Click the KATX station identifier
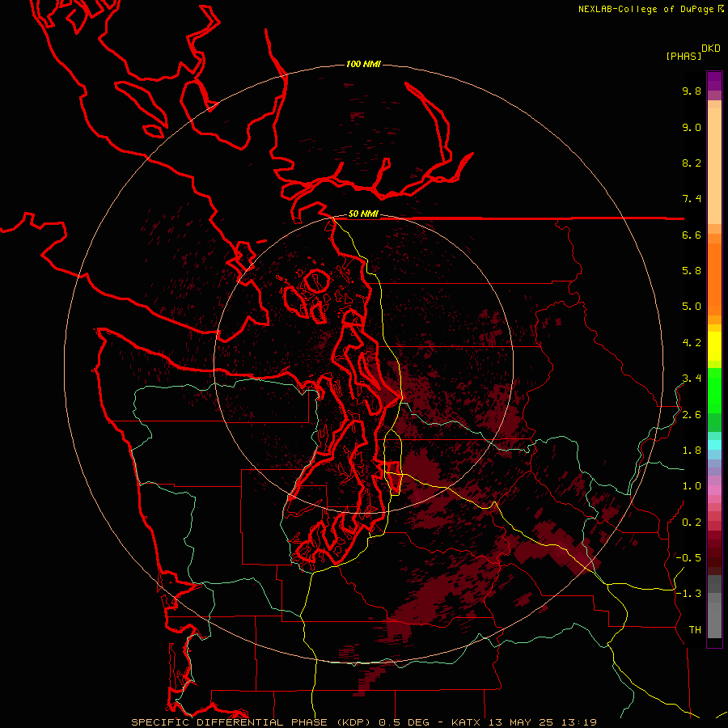 pyautogui.click(x=465, y=722)
